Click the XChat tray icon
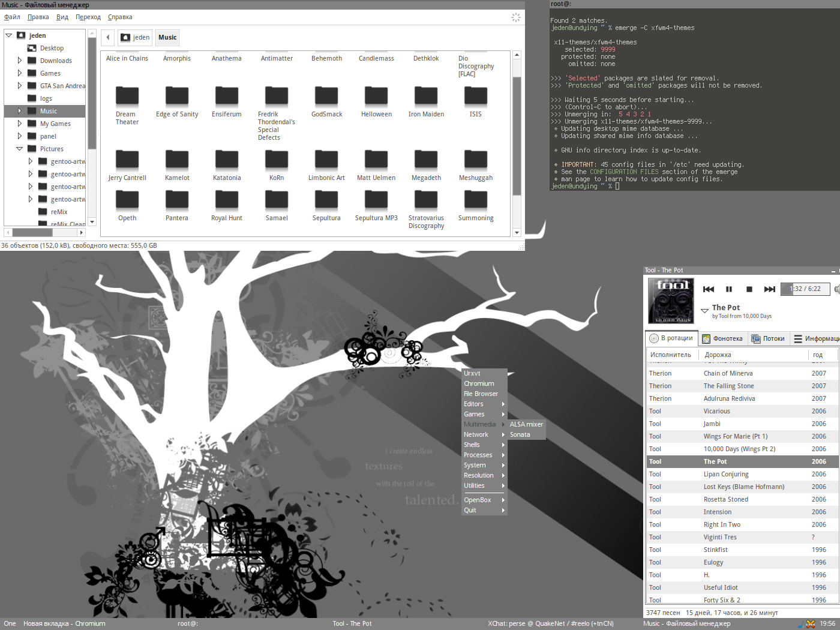 (x=811, y=624)
